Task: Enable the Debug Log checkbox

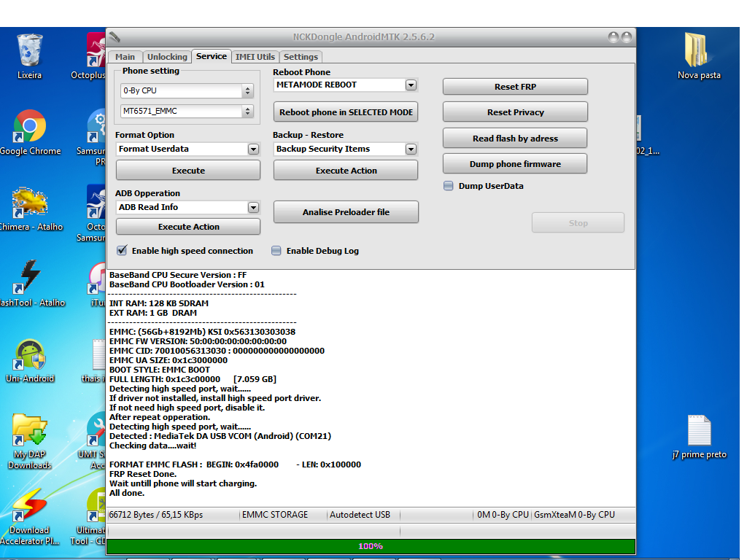Action: click(x=276, y=251)
